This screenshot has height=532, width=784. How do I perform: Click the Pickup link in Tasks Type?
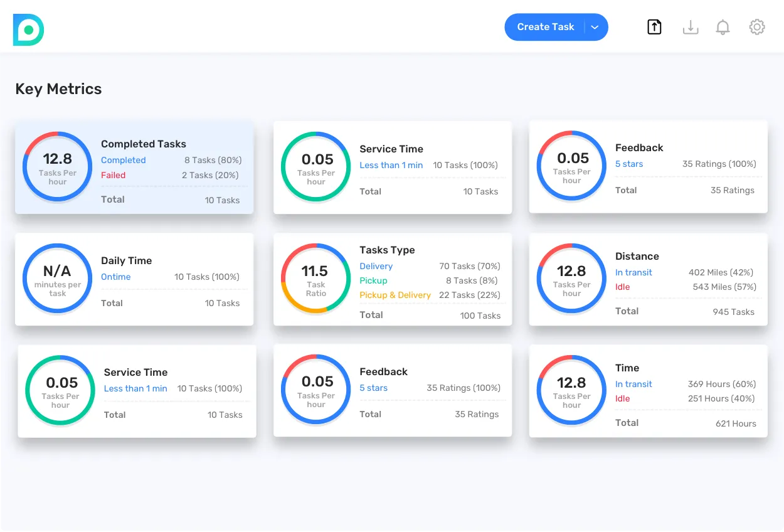coord(373,281)
